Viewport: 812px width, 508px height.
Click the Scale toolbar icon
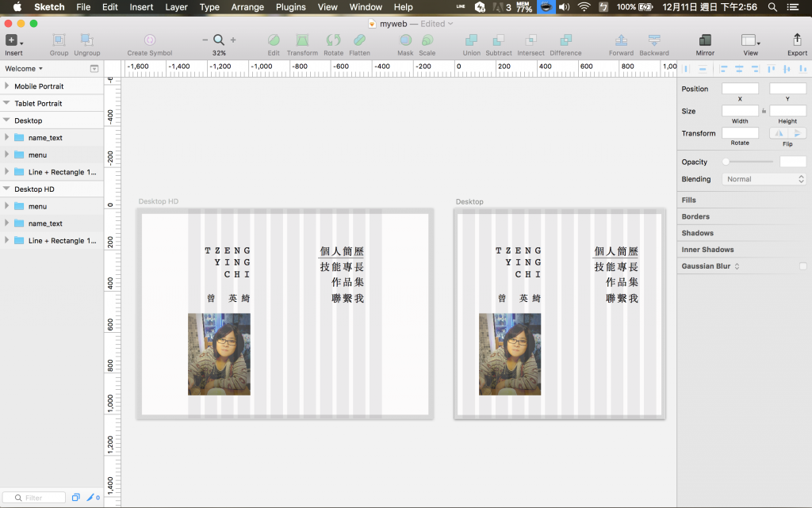tap(427, 40)
